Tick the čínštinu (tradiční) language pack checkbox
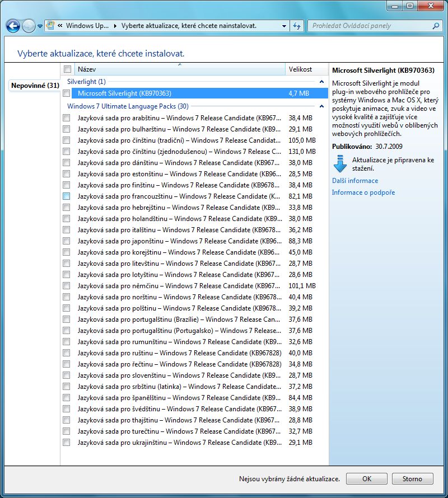This screenshot has width=448, height=498. (x=67, y=140)
